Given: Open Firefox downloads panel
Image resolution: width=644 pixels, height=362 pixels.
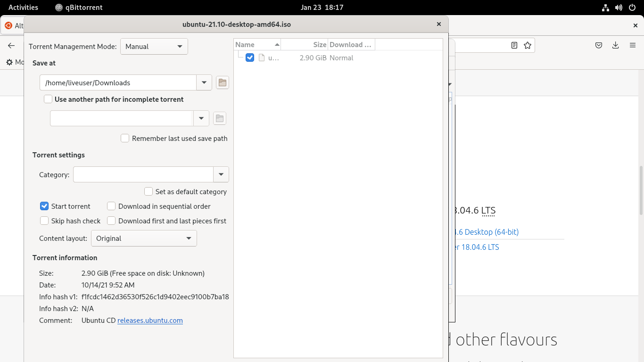Looking at the screenshot, I should click(x=616, y=45).
